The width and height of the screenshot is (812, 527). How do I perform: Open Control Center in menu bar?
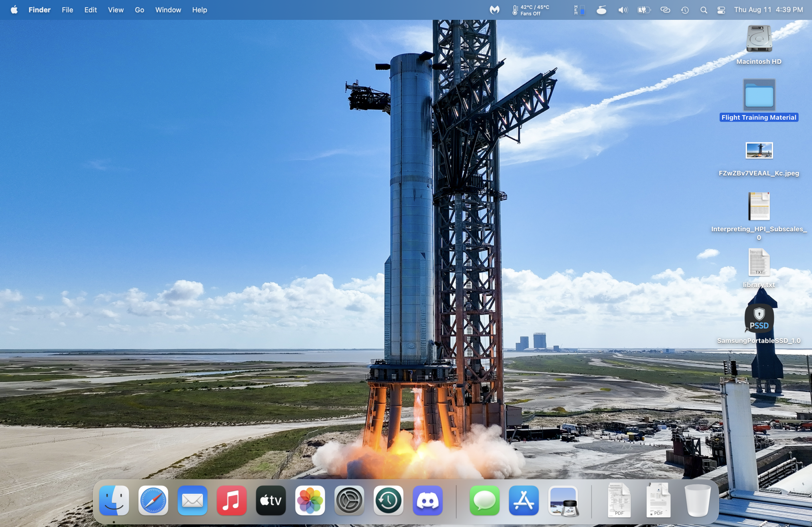(721, 10)
